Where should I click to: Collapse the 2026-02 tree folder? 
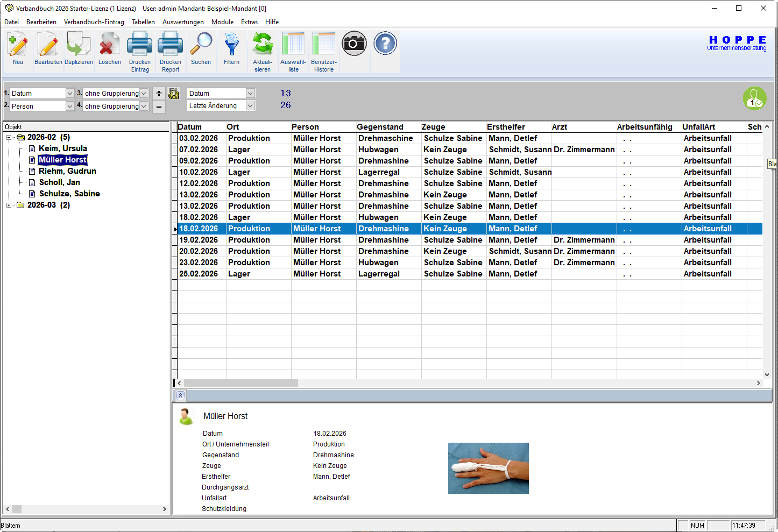[x=9, y=138]
